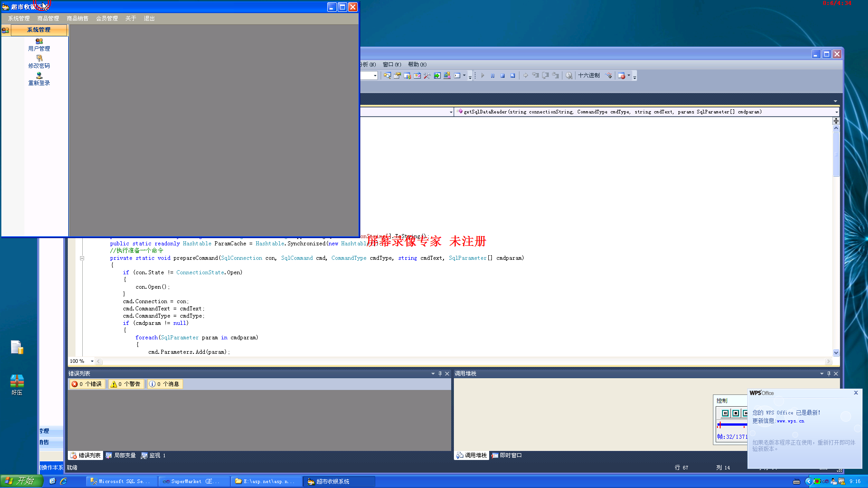Image resolution: width=868 pixels, height=488 pixels.
Task: Open the type navigation dropdown arrow
Action: [x=451, y=112]
